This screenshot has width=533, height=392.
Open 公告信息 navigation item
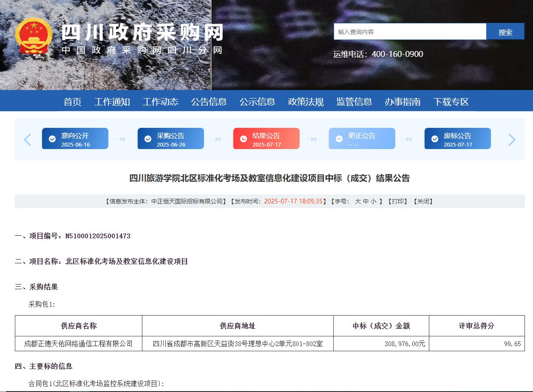pos(209,102)
